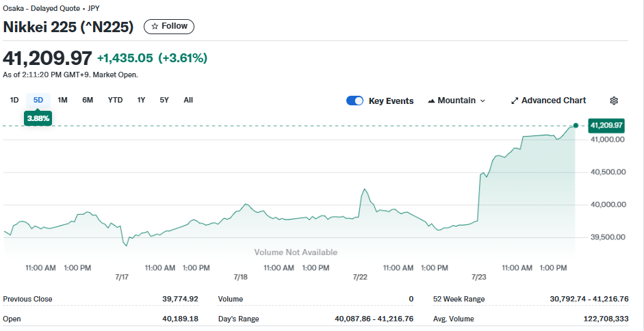Click the 52 Week Range value
This screenshot has width=644, height=331.
(589, 299)
